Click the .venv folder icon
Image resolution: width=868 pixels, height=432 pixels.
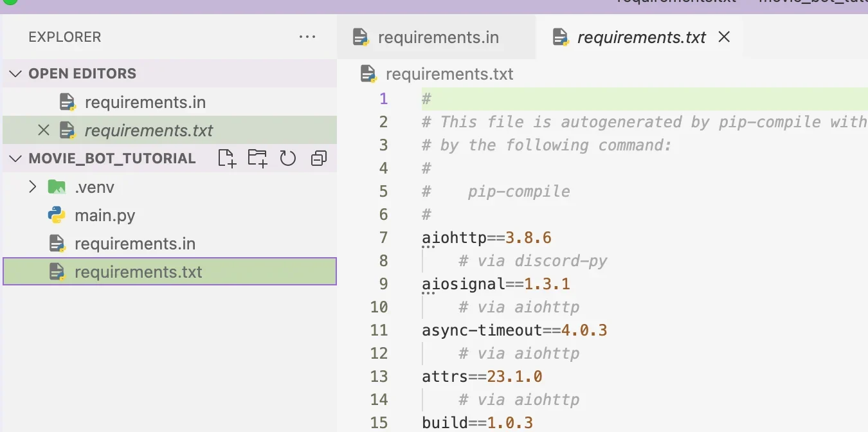(57, 187)
